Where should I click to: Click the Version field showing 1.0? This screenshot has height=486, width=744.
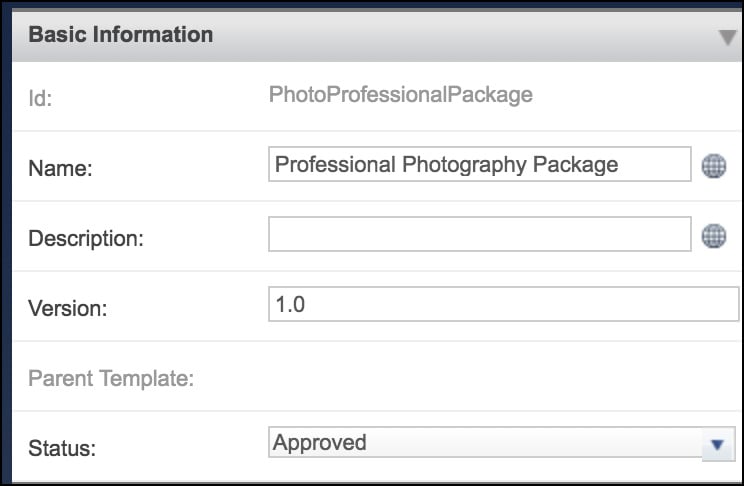(503, 304)
